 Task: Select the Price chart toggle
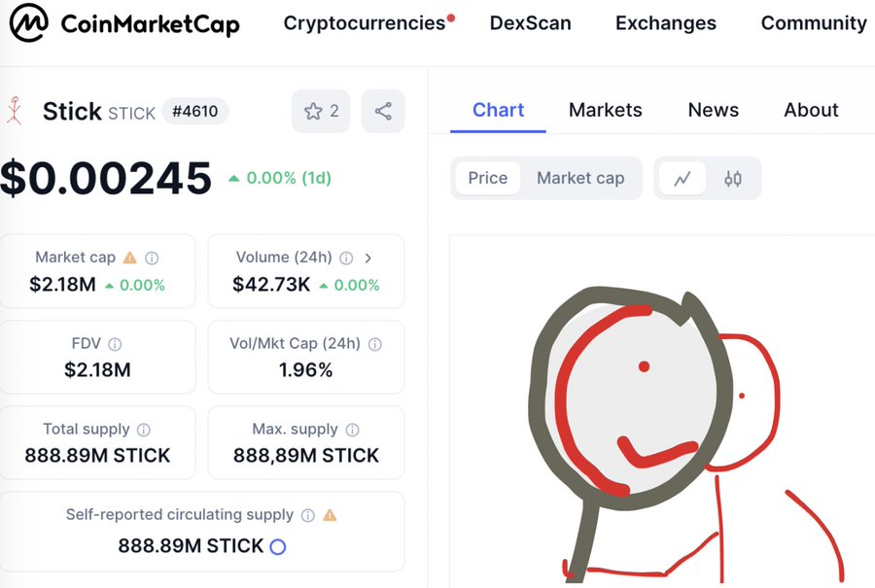coord(488,179)
